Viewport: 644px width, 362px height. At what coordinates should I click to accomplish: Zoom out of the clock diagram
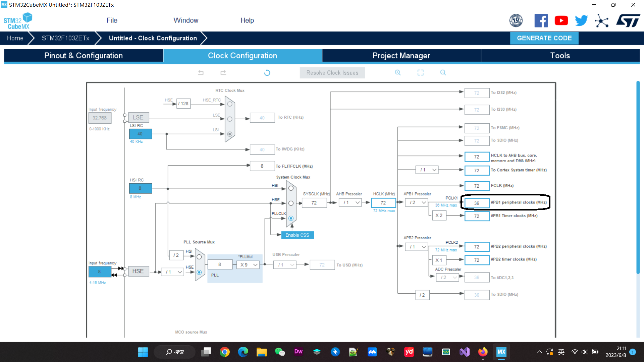pos(443,72)
